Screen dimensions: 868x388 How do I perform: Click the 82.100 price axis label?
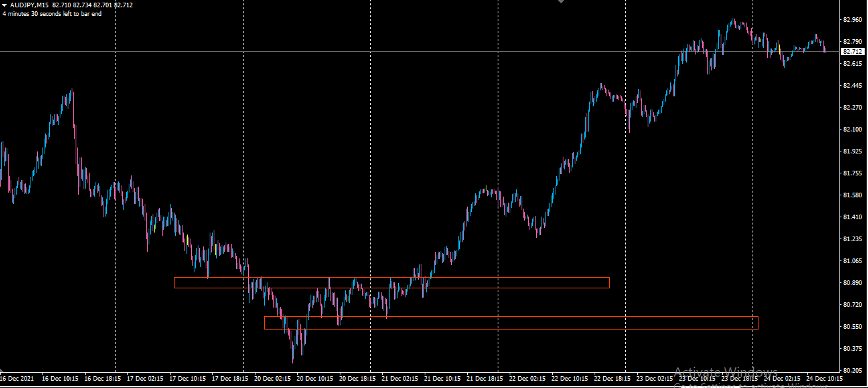click(x=852, y=130)
